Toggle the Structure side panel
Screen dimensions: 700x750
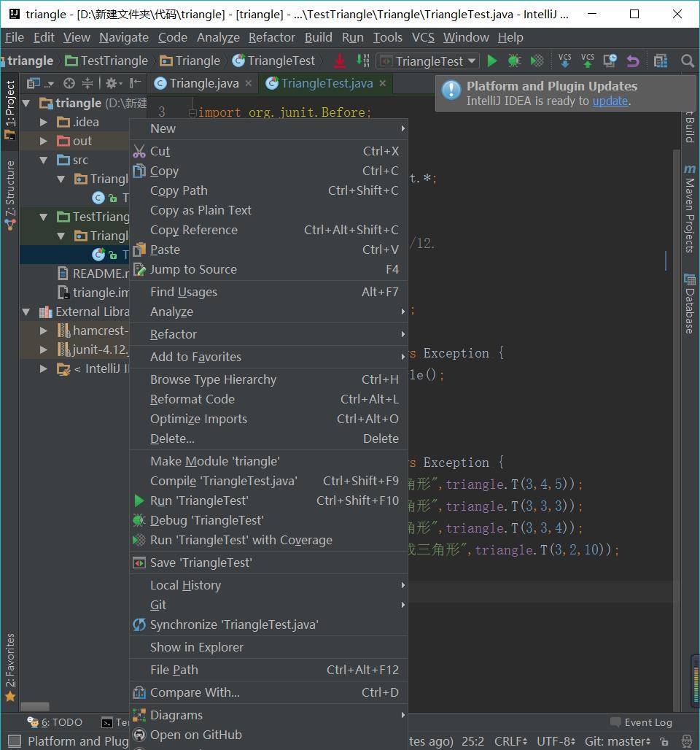(10, 195)
